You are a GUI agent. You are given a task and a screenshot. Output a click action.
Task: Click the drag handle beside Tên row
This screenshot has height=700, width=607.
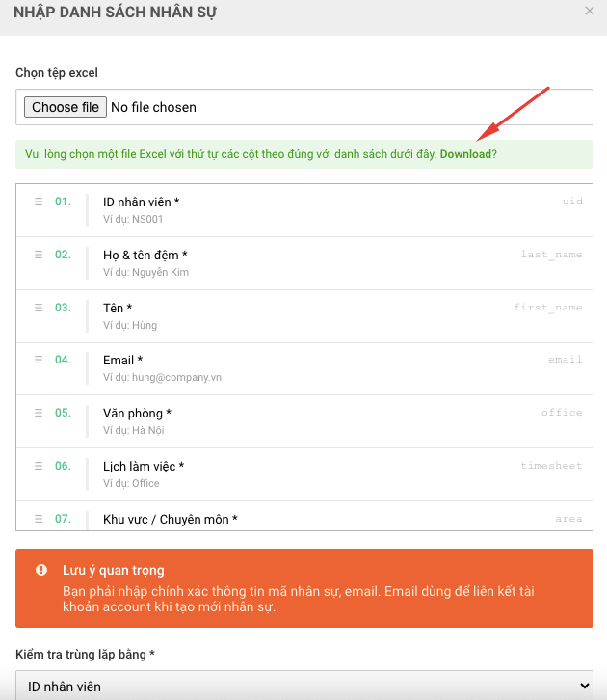tap(39, 308)
